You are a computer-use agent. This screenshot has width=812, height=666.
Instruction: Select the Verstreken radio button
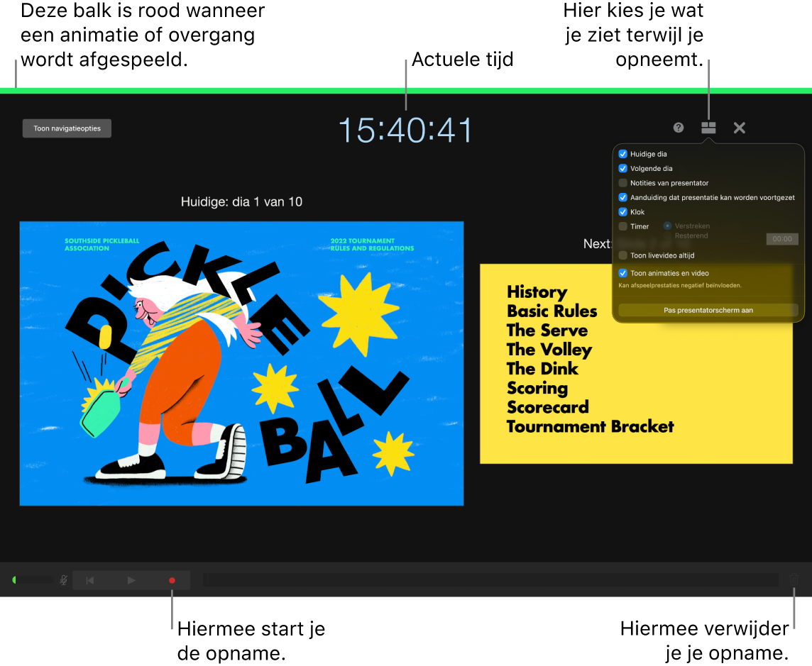coord(667,226)
